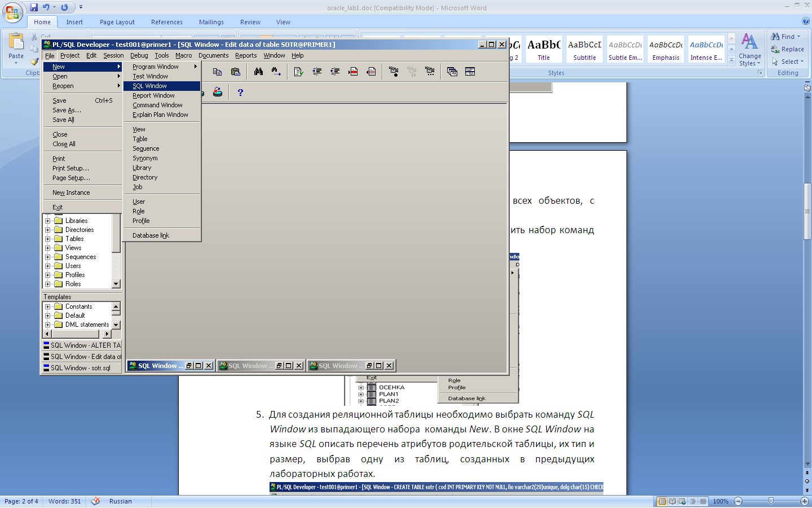
Task: Open the Customize Quick Access Toolbar arrow
Action: (x=81, y=7)
